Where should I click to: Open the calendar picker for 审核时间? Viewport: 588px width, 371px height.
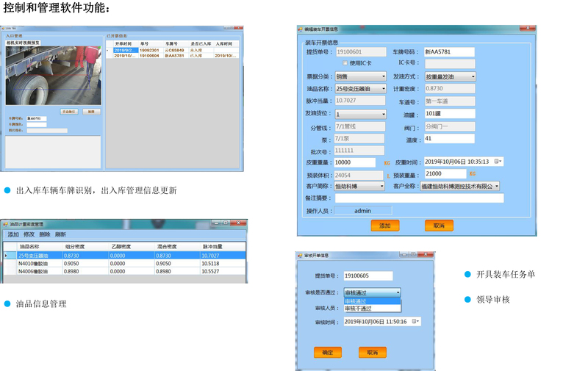pyautogui.click(x=415, y=322)
